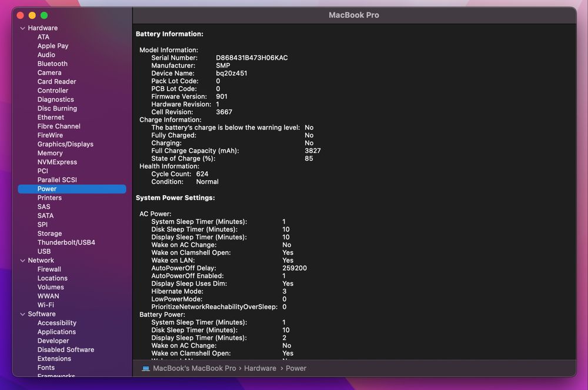Viewport: 588px width, 390px height.
Task: Click device name bq20z451
Action: 231,73
